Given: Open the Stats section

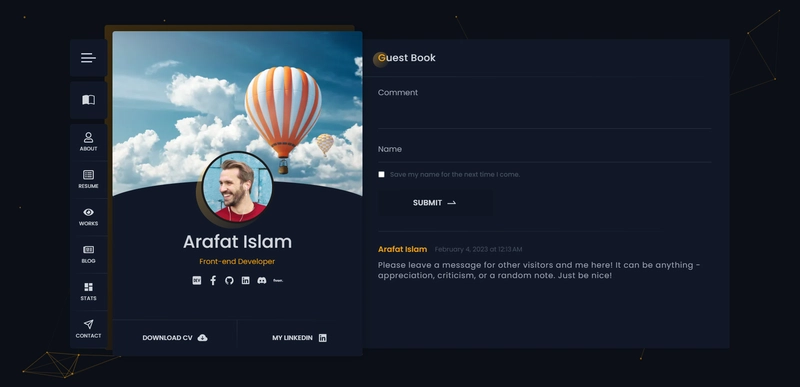Looking at the screenshot, I should tap(88, 292).
